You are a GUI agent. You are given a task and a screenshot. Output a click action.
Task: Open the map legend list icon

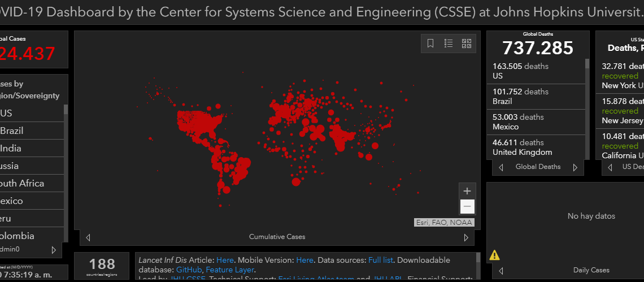449,43
